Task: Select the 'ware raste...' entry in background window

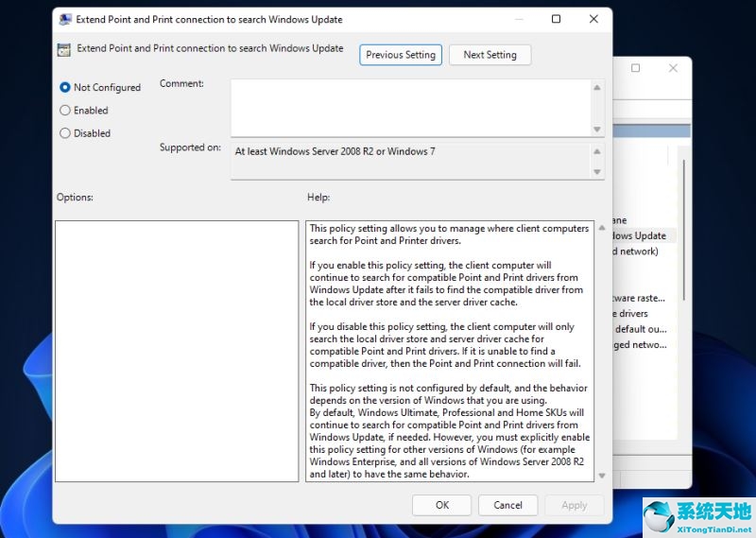Action: [639, 298]
